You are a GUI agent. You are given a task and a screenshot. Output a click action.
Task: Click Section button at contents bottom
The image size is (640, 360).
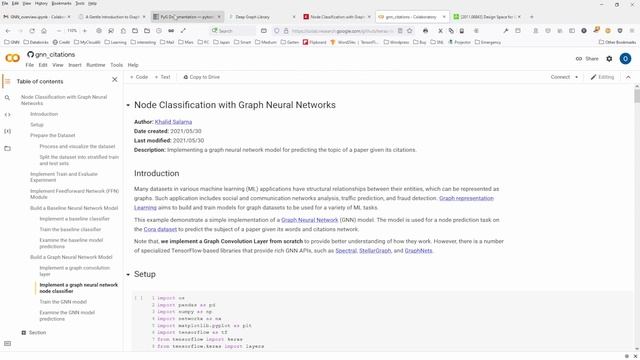(x=33, y=333)
